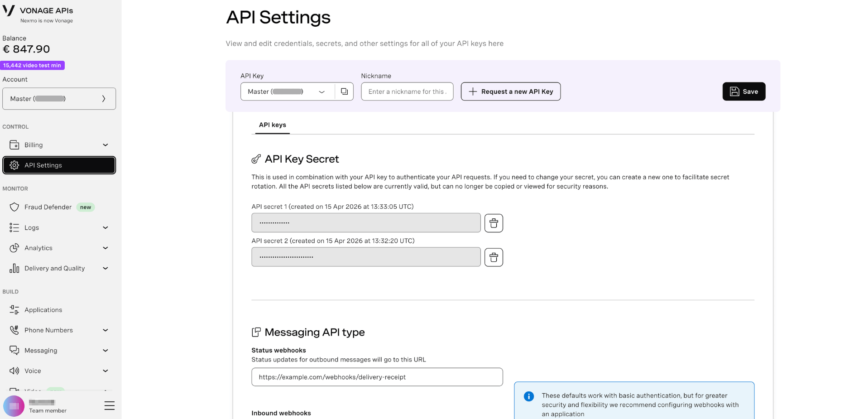Expand the Phone Numbers chevron
Viewport: 868px width, 419px height.
pyautogui.click(x=106, y=330)
